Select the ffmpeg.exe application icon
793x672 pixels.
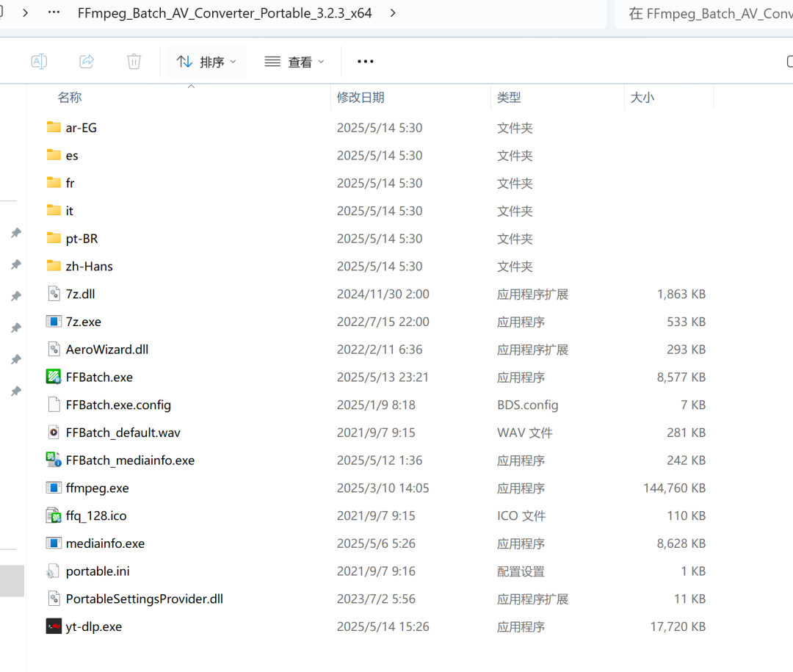(54, 488)
